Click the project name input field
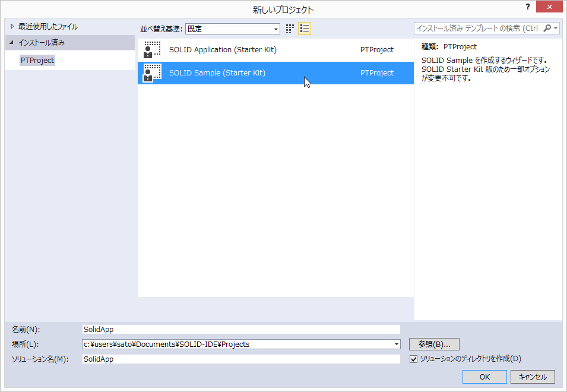Viewport: 567px width, 392px height. (x=240, y=330)
